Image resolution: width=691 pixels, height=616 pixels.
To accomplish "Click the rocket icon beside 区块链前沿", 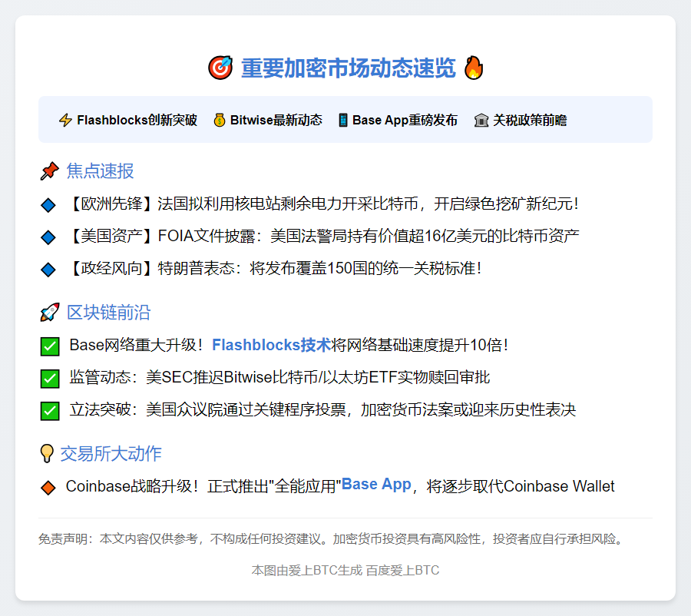I will [x=49, y=313].
